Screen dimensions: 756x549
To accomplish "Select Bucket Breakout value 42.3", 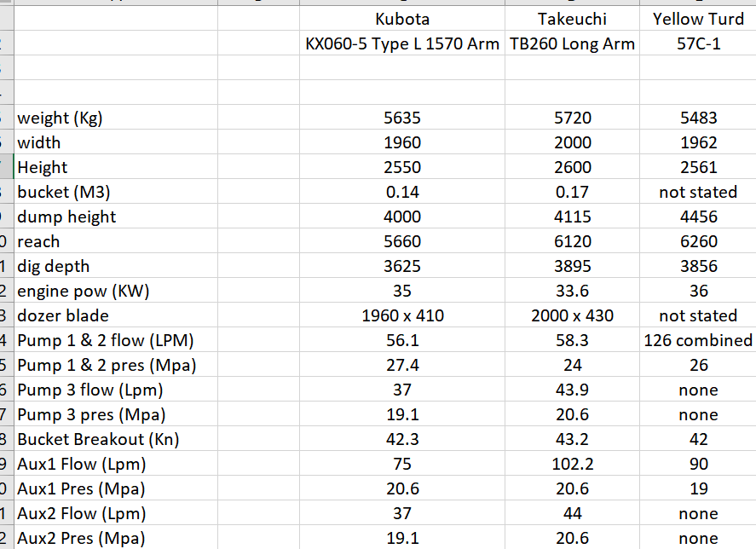I will pyautogui.click(x=402, y=439).
